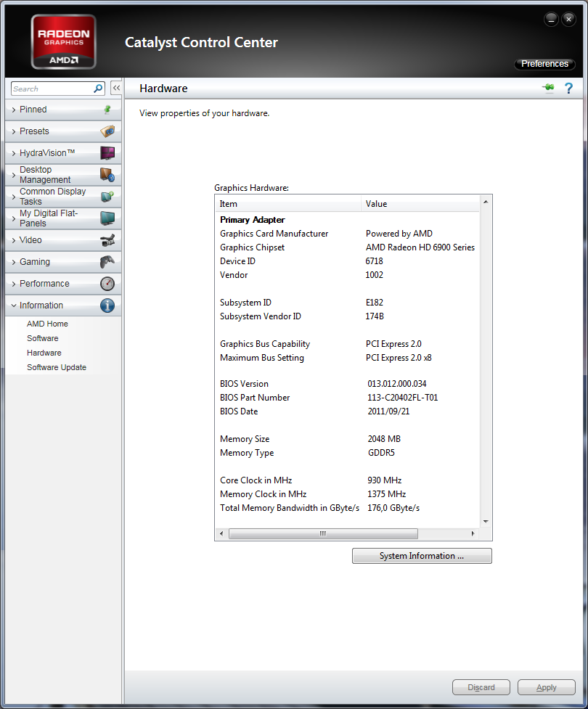This screenshot has width=588, height=709.
Task: Select the Core Clock in MHz row
Action: pyautogui.click(x=348, y=480)
